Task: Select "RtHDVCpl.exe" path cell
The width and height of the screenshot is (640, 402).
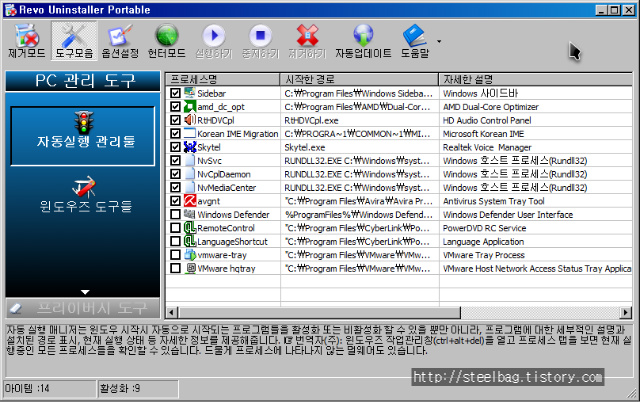Action: click(x=311, y=120)
